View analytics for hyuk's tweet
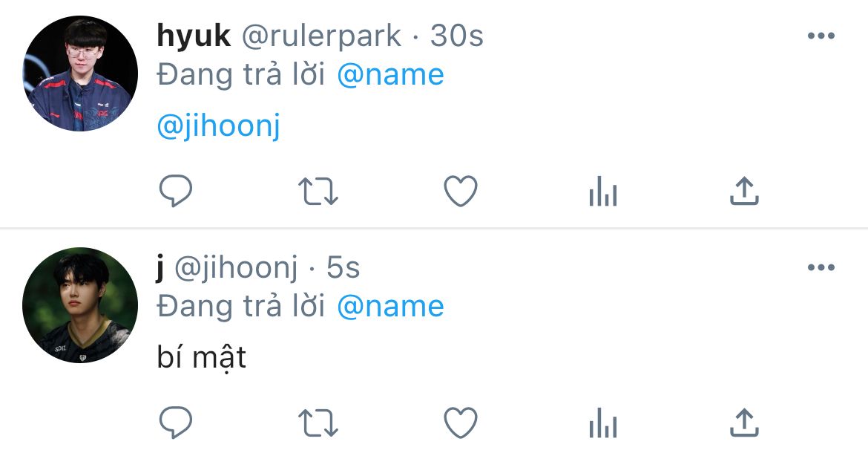Screen dimensions: 868x453 tap(603, 191)
